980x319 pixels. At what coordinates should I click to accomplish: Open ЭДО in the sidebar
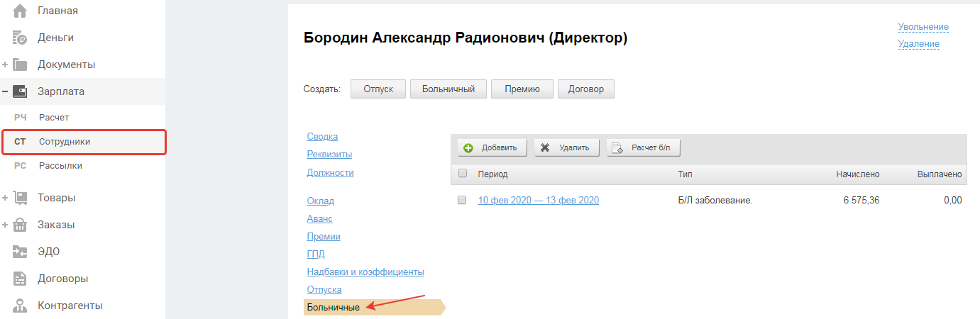click(48, 252)
